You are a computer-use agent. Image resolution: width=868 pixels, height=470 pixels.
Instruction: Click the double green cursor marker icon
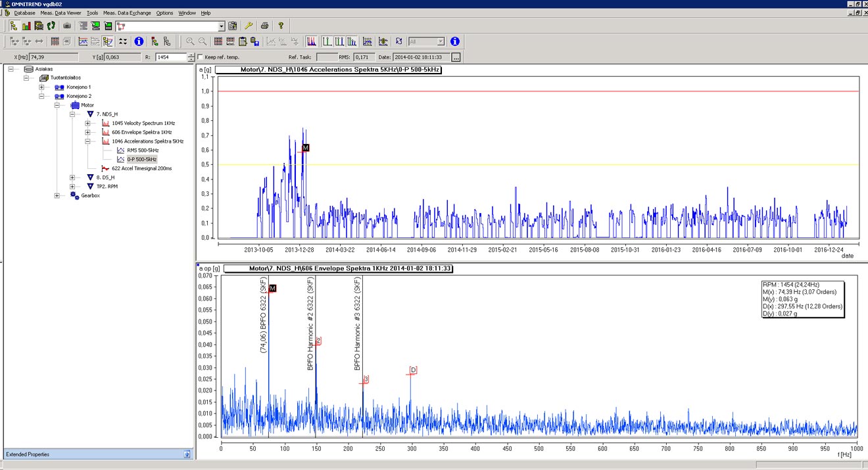pyautogui.click(x=339, y=41)
